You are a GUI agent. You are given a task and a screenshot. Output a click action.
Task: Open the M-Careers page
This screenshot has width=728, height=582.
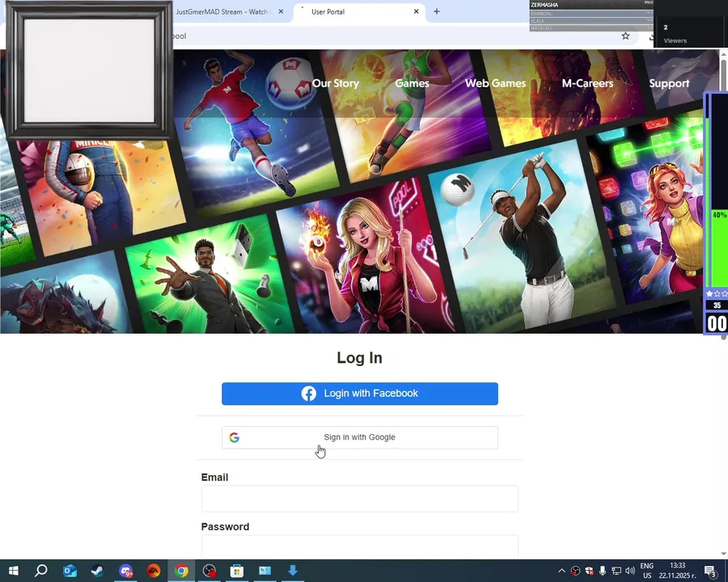[587, 83]
